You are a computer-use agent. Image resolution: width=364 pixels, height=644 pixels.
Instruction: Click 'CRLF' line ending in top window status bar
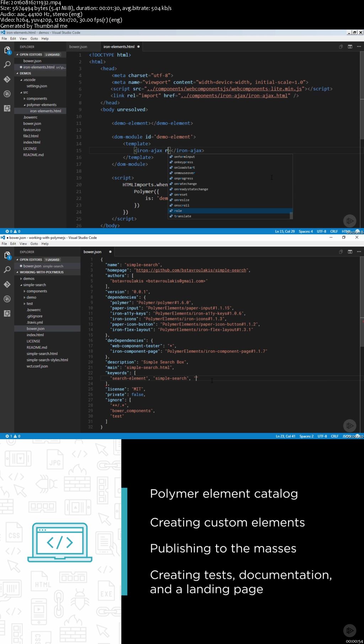(x=334, y=231)
